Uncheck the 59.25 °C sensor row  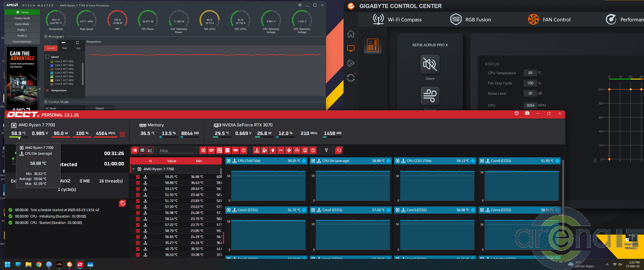(x=138, y=177)
